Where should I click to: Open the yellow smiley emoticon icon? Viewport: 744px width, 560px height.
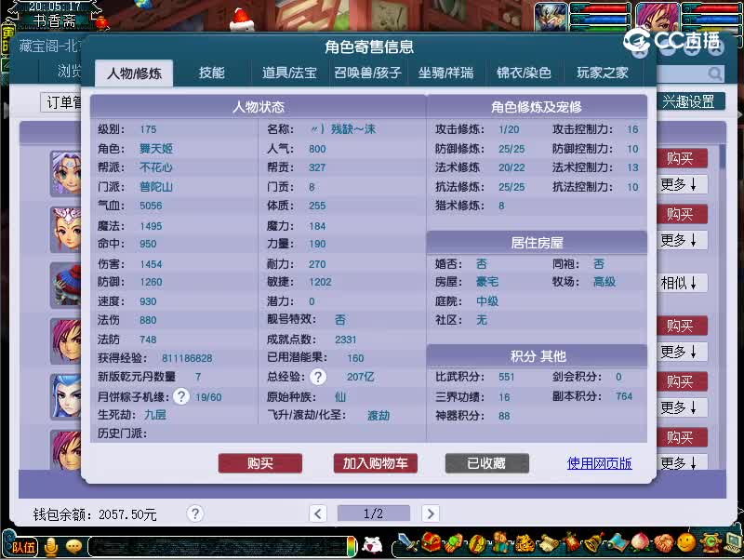pyautogui.click(x=686, y=543)
